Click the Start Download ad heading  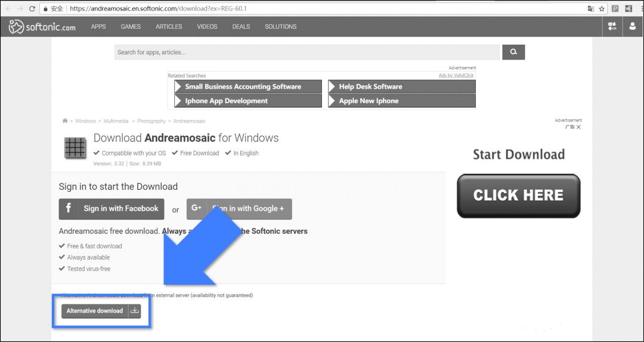[519, 155]
